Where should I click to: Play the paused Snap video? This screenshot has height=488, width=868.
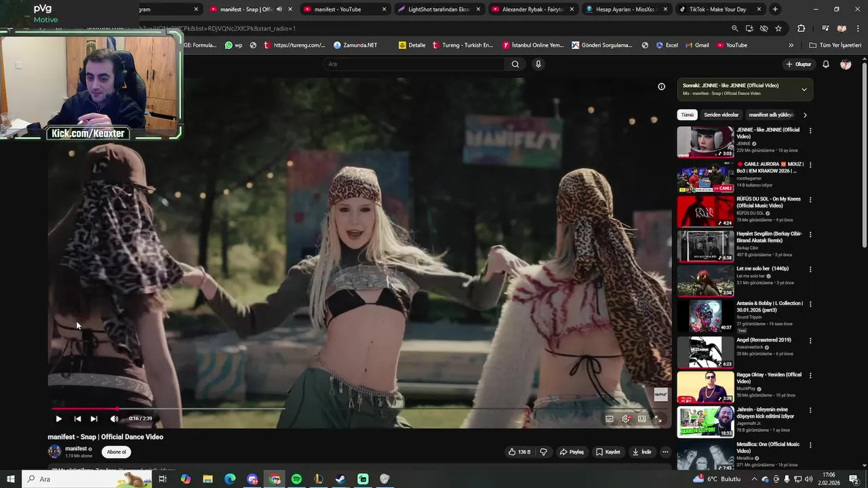(58, 419)
